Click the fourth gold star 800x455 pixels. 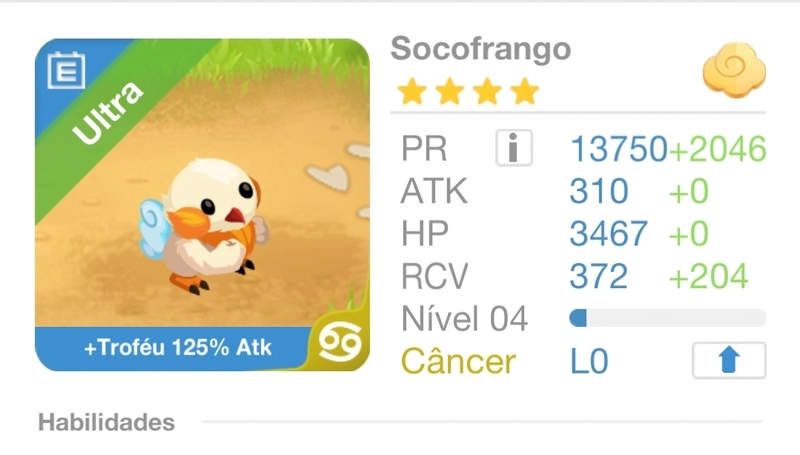(x=524, y=92)
